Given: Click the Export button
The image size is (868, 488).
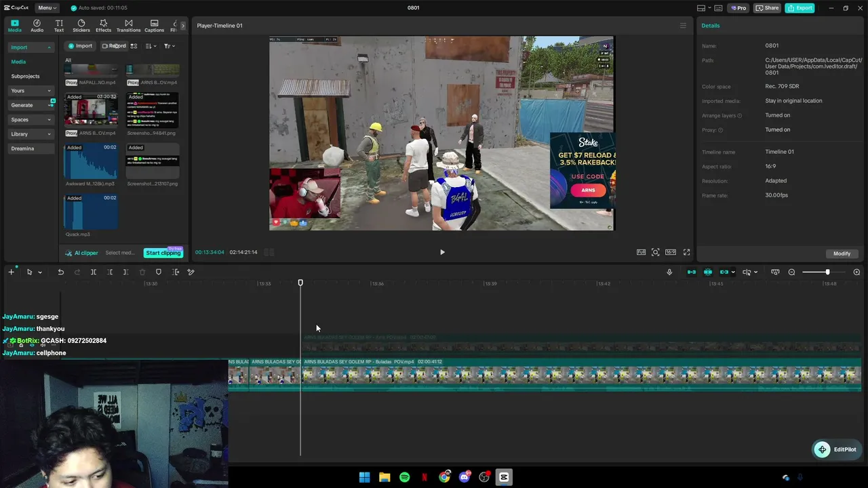Looking at the screenshot, I should [x=800, y=8].
